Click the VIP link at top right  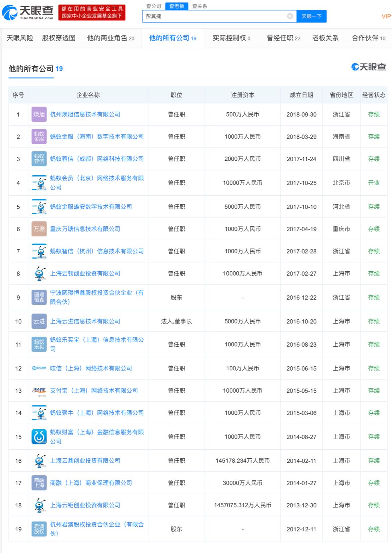[x=386, y=16]
